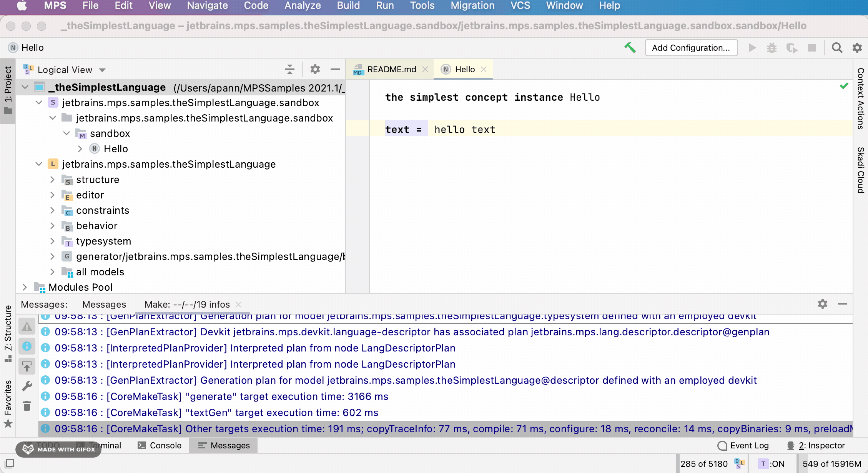868x473 pixels.
Task: Open the Event Log tool window
Action: pos(743,445)
